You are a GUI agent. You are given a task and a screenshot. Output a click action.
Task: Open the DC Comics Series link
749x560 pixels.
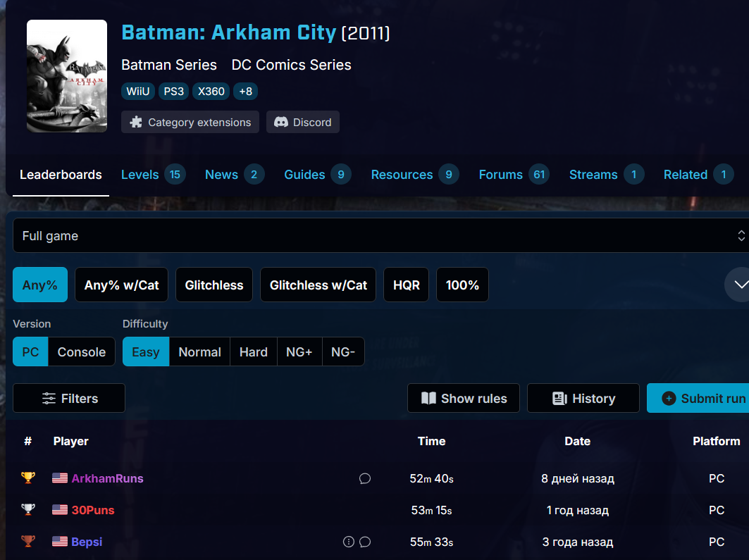click(x=292, y=65)
